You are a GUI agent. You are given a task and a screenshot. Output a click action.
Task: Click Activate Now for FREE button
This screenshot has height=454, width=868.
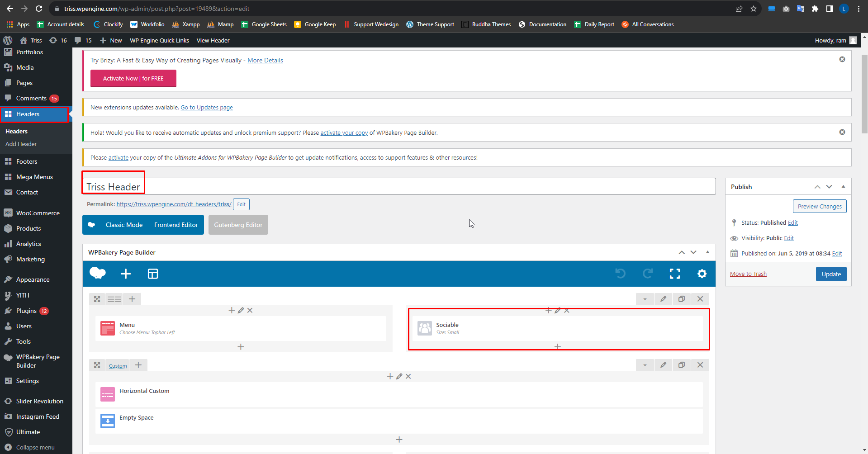click(x=133, y=78)
